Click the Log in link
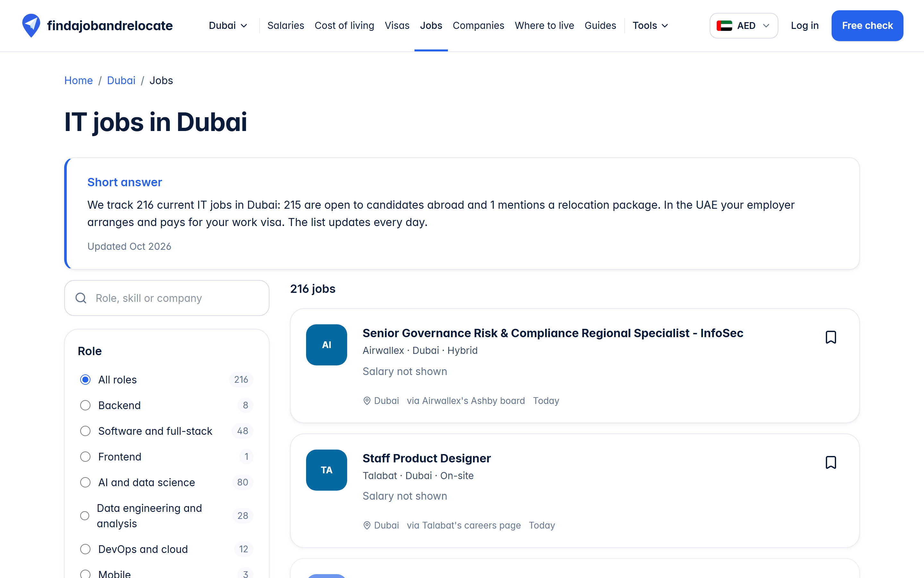Image resolution: width=924 pixels, height=578 pixels. pos(805,26)
